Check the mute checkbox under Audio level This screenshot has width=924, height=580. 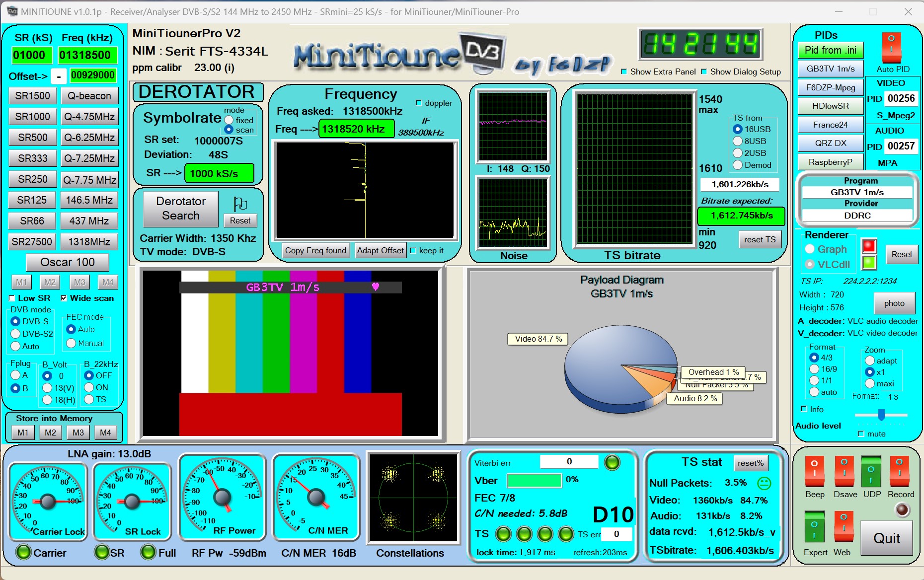(x=860, y=434)
